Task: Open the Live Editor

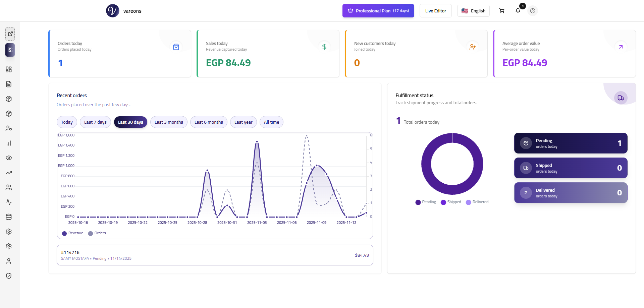Action: click(435, 10)
